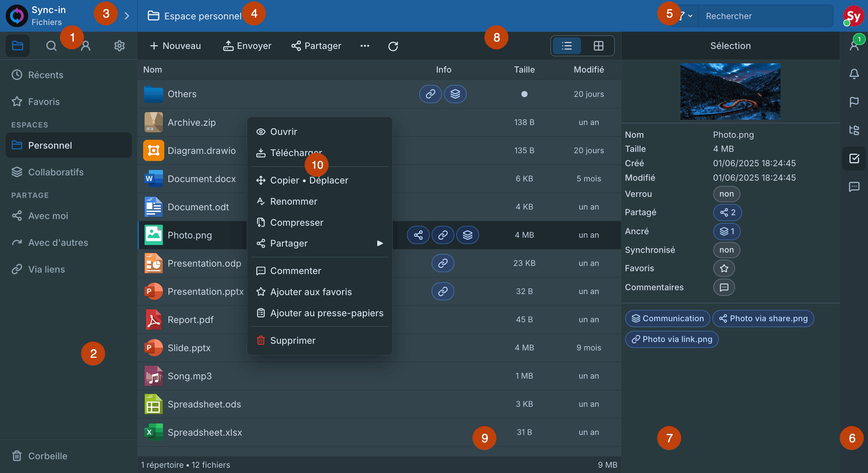Open the sidebar search icon
868x473 pixels.
click(x=51, y=46)
